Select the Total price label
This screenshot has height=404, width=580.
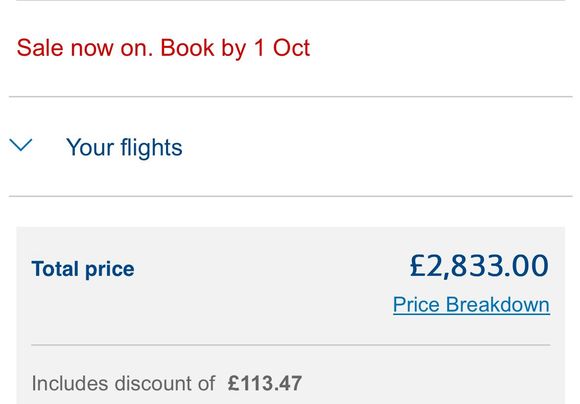tap(83, 269)
